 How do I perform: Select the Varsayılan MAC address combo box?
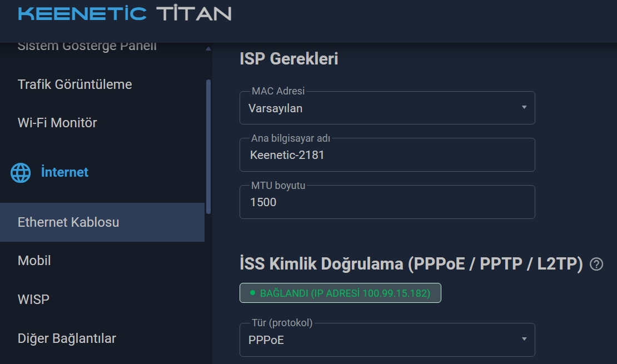pos(387,108)
